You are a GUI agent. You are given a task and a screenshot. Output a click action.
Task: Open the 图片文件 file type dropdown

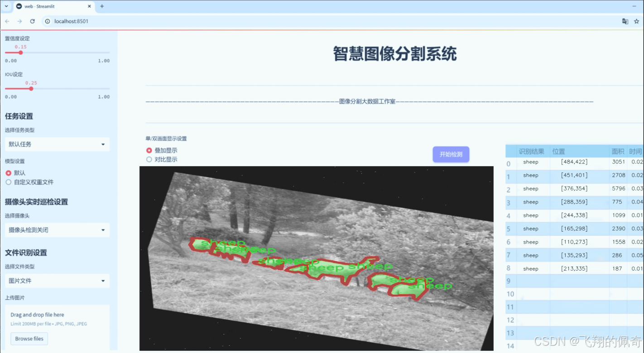57,281
